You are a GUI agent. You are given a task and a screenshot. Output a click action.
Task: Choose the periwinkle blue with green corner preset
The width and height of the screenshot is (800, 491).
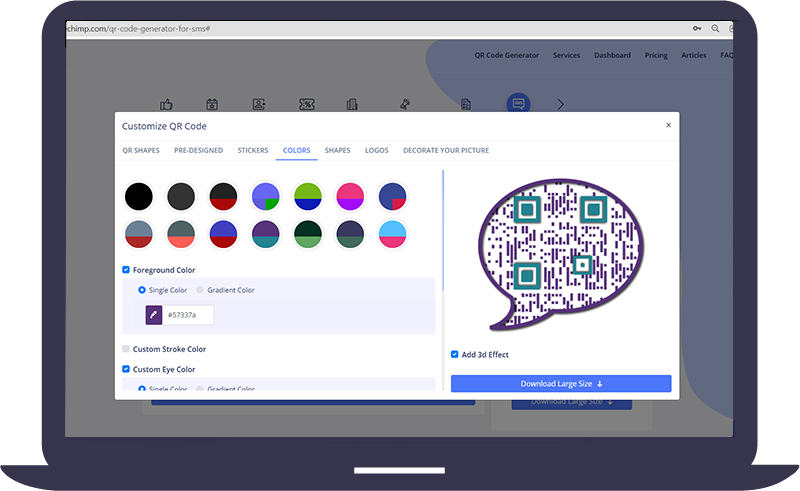pyautogui.click(x=266, y=197)
